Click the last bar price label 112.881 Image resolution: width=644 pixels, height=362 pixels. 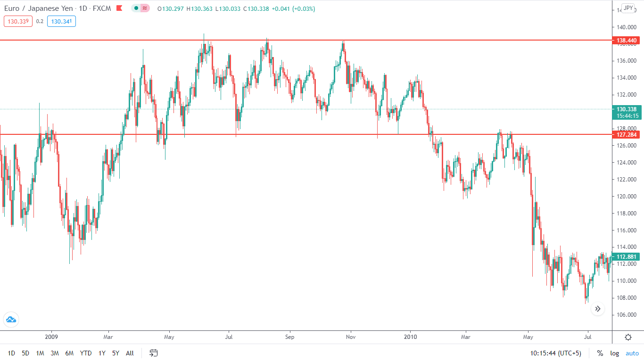coord(626,257)
